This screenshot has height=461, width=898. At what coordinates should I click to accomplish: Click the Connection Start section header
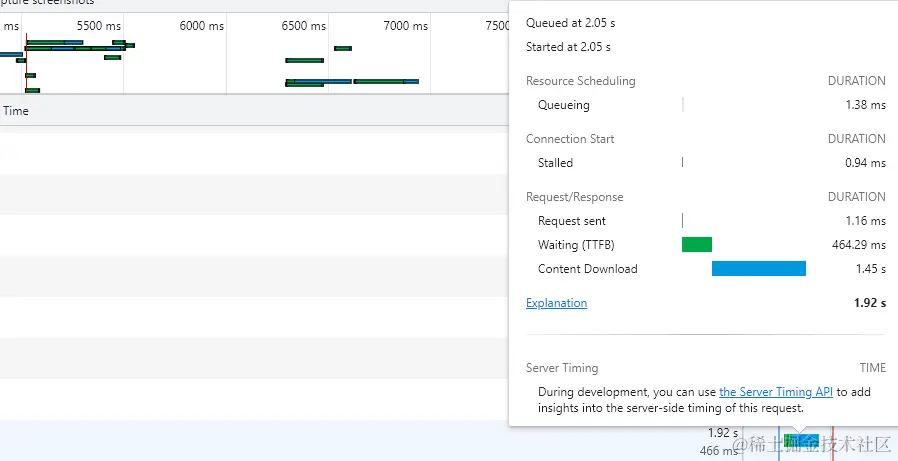coord(570,139)
